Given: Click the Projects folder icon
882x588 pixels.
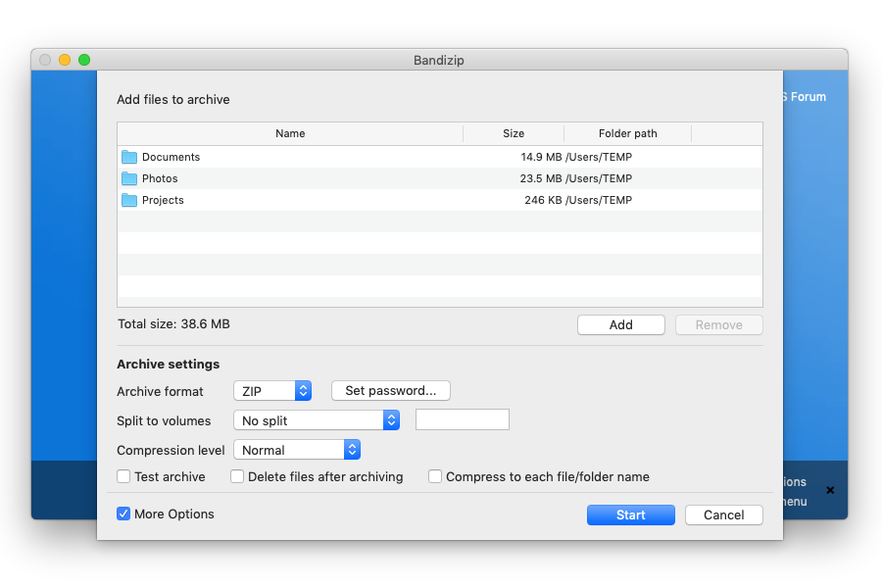Looking at the screenshot, I should point(129,200).
